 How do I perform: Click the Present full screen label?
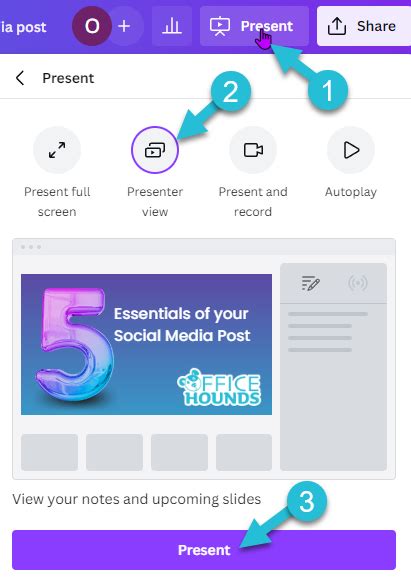[x=57, y=202]
